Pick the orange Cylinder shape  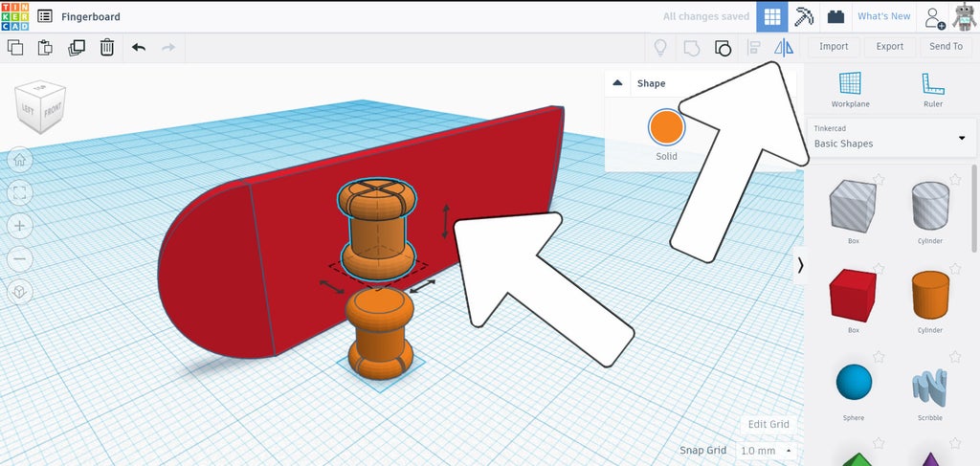coord(930,295)
